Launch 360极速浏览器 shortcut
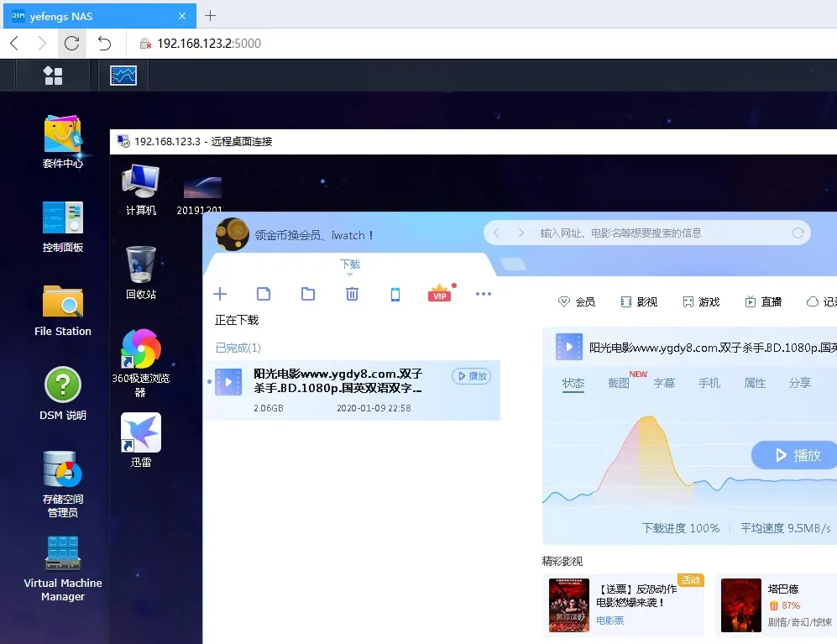This screenshot has height=644, width=837. (141, 363)
